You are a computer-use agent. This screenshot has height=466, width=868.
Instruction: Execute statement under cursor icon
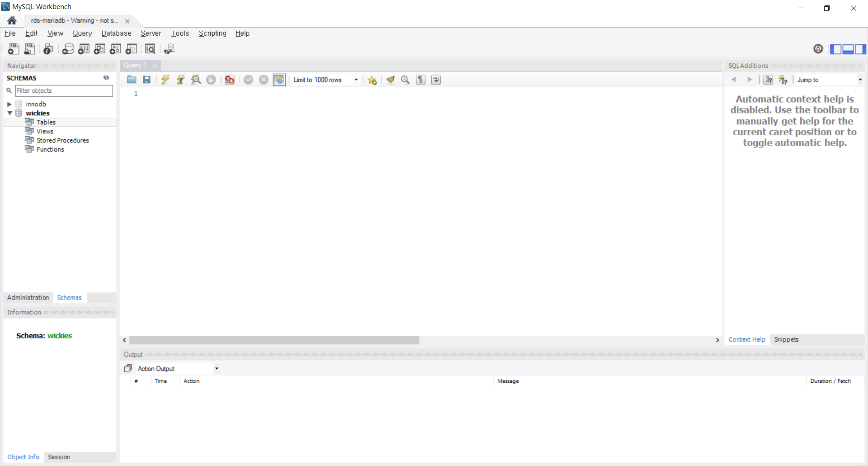click(x=181, y=80)
